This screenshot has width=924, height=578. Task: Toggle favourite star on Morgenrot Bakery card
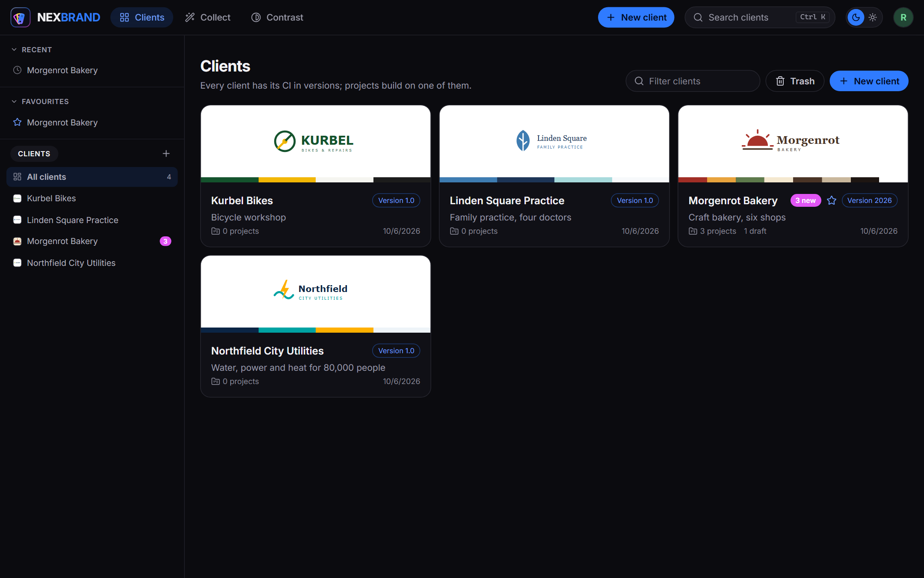click(832, 200)
